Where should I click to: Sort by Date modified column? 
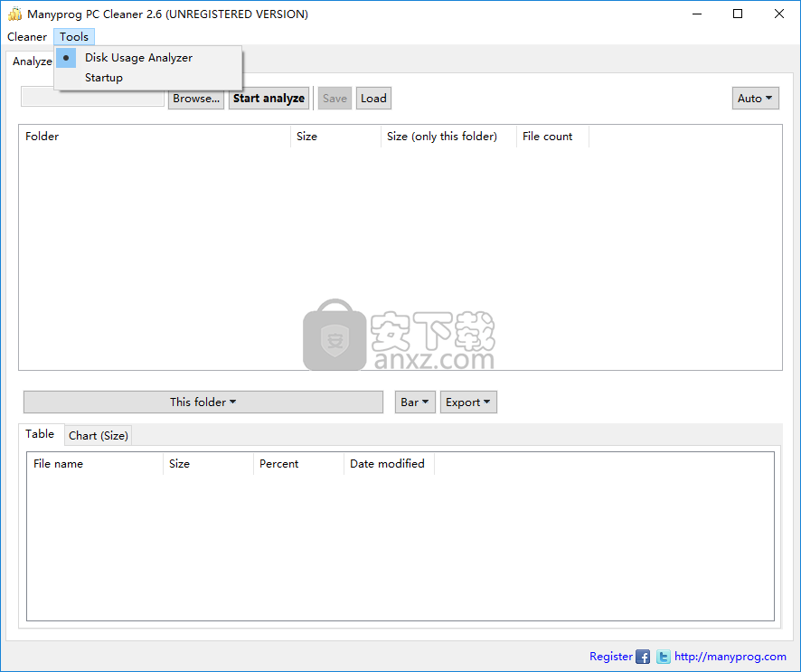(x=389, y=464)
